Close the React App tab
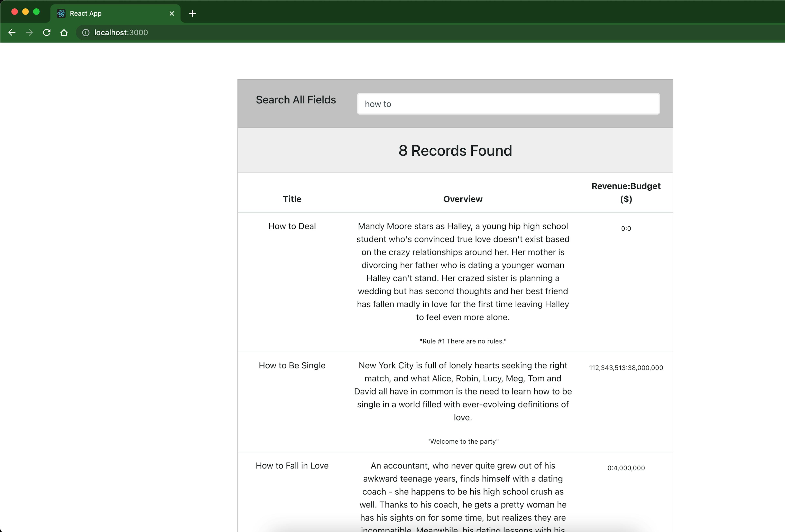 pyautogui.click(x=172, y=13)
